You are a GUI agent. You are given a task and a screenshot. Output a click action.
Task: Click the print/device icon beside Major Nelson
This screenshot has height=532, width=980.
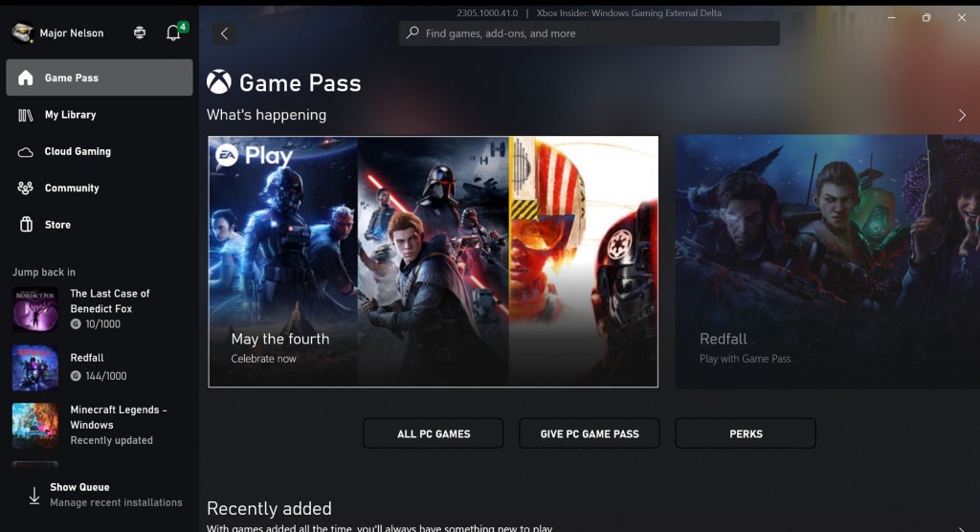point(140,33)
